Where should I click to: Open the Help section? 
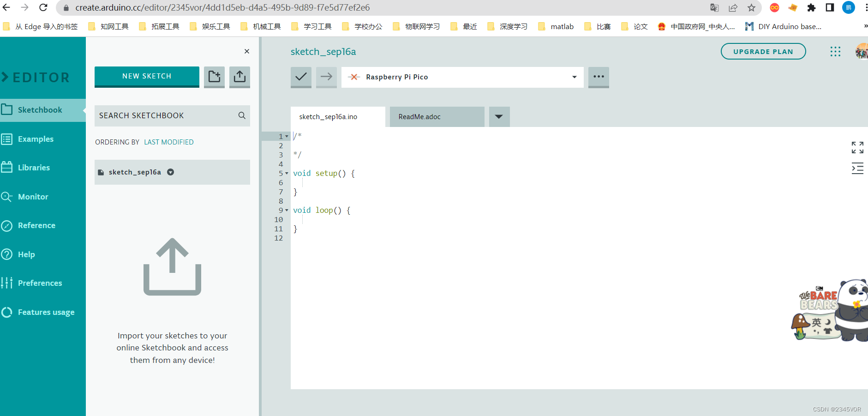(x=26, y=254)
